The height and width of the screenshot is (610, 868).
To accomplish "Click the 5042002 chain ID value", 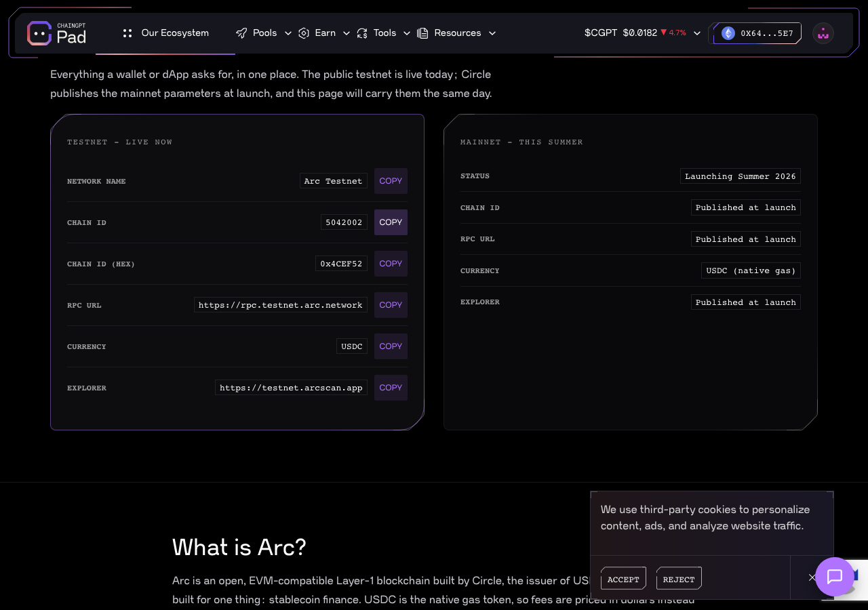I will pos(344,222).
